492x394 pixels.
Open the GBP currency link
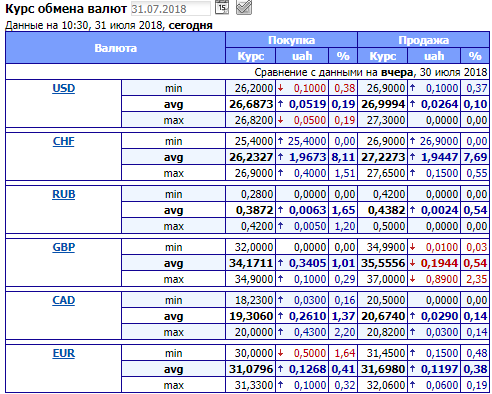[x=64, y=247]
